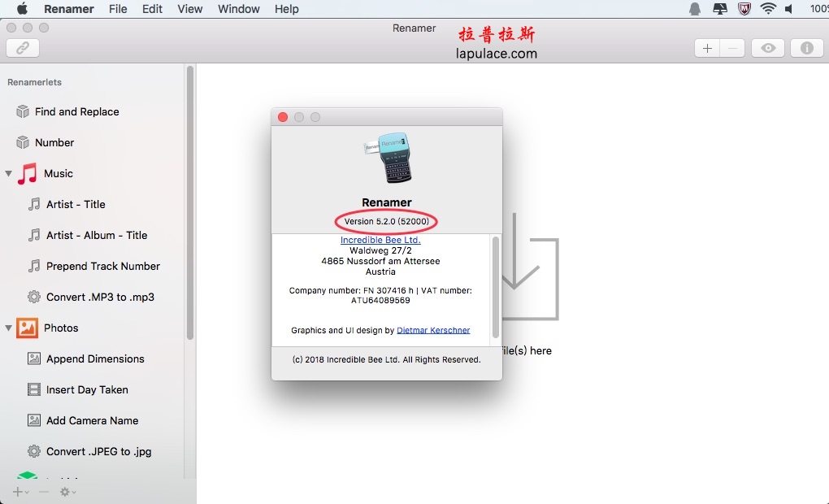Click the orange Photos group icon
Screen dimensions: 829x504
27,328
